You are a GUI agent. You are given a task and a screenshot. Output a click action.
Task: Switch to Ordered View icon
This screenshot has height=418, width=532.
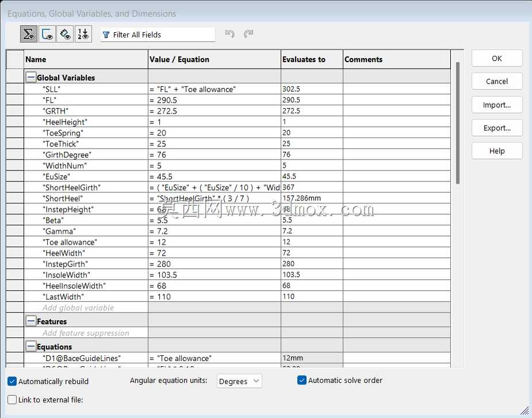point(83,35)
